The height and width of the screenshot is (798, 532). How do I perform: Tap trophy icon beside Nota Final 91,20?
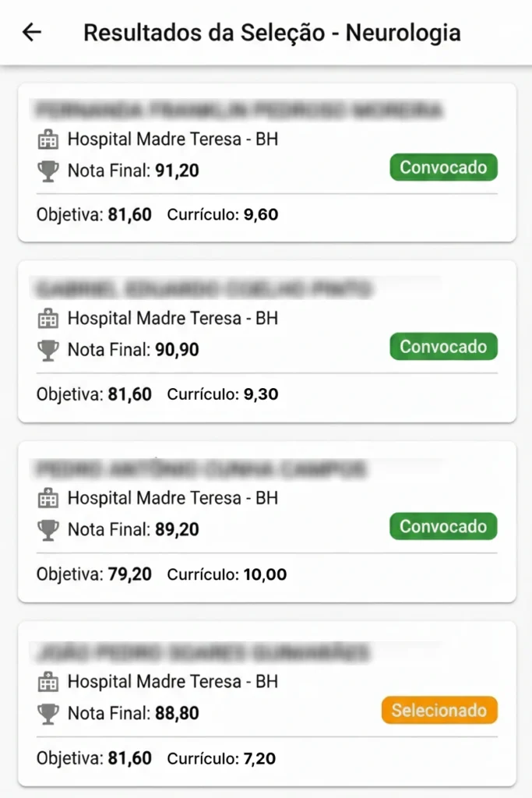[48, 171]
